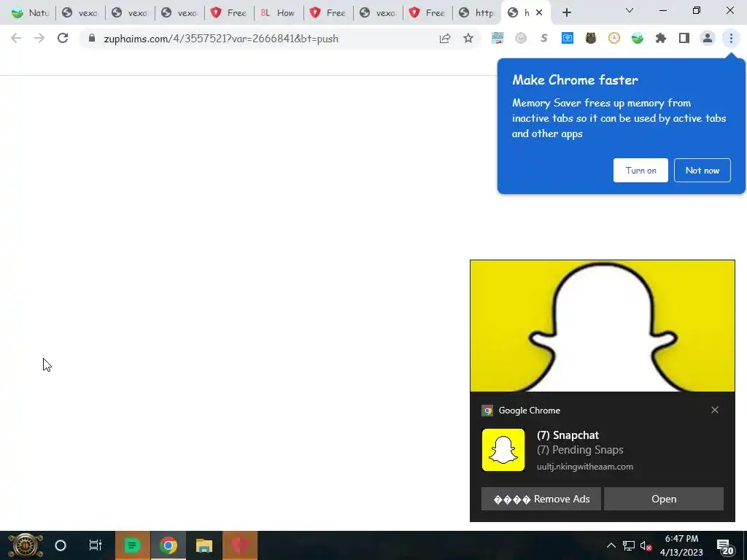This screenshot has height=560, width=747.
Task: Click the grey round extension icon
Action: 521,38
